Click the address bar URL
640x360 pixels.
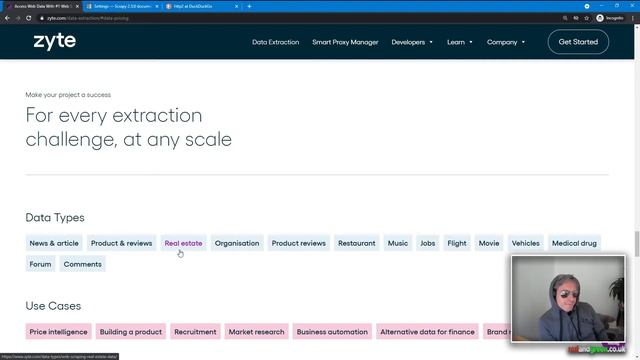pyautogui.click(x=88, y=18)
